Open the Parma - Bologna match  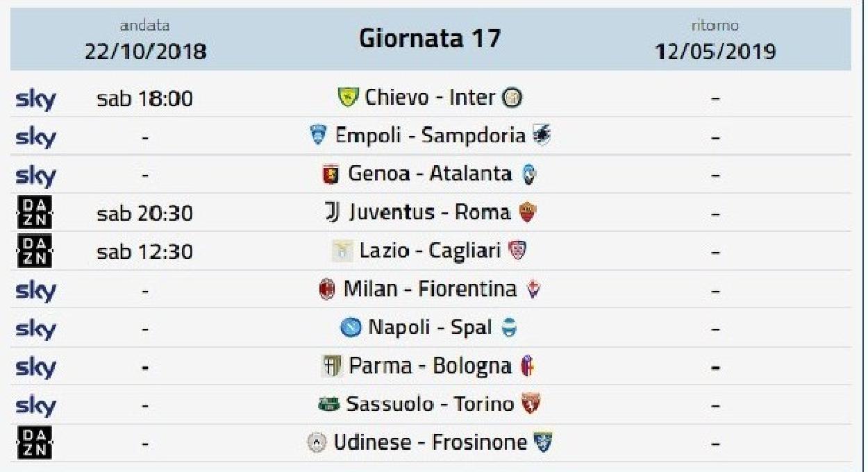coord(431,366)
